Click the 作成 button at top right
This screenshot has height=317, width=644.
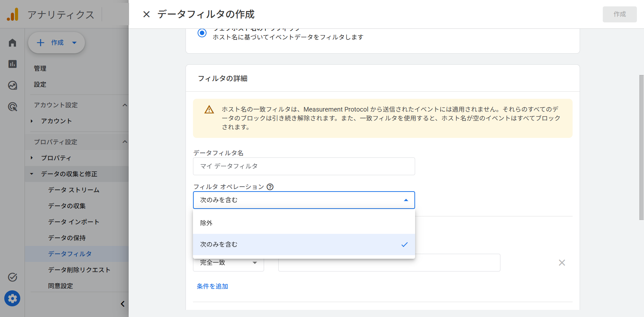(619, 14)
